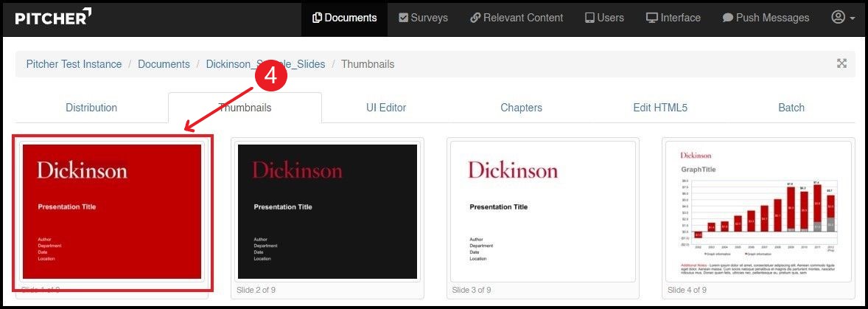Click Pitcher Test Instance breadcrumb
The image size is (868, 309).
74,64
